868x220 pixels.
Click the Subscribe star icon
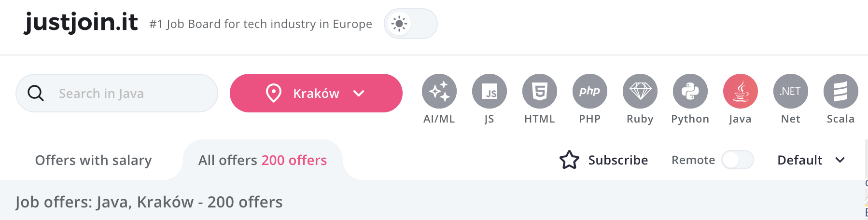[569, 160]
